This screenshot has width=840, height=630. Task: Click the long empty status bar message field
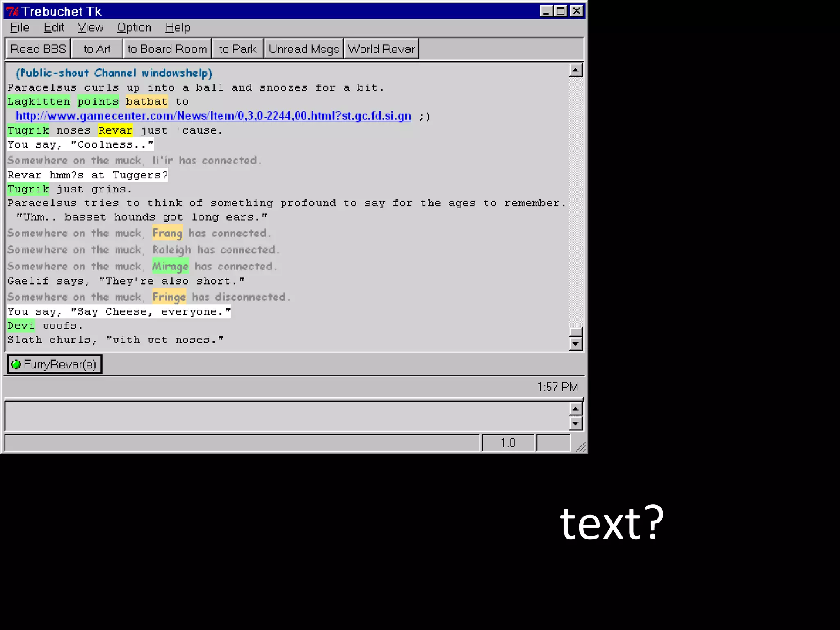tap(242, 443)
